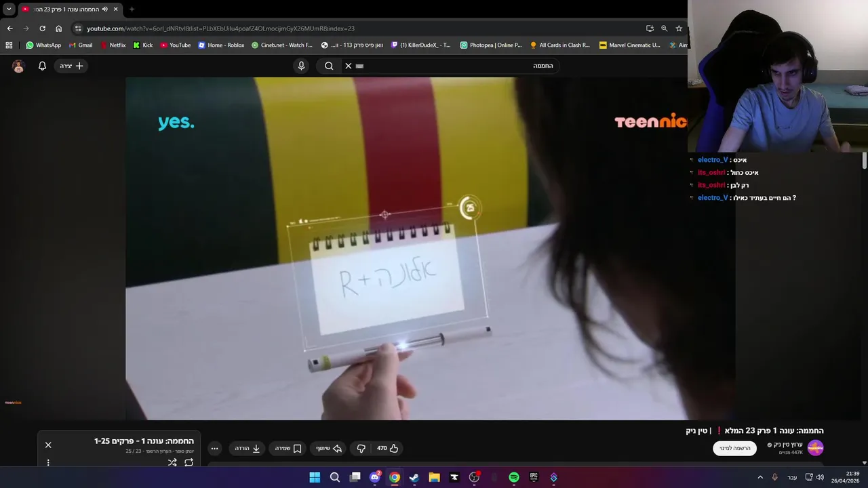Toggle playlist shuffle
The width and height of the screenshot is (868, 488).
pyautogui.click(x=172, y=462)
